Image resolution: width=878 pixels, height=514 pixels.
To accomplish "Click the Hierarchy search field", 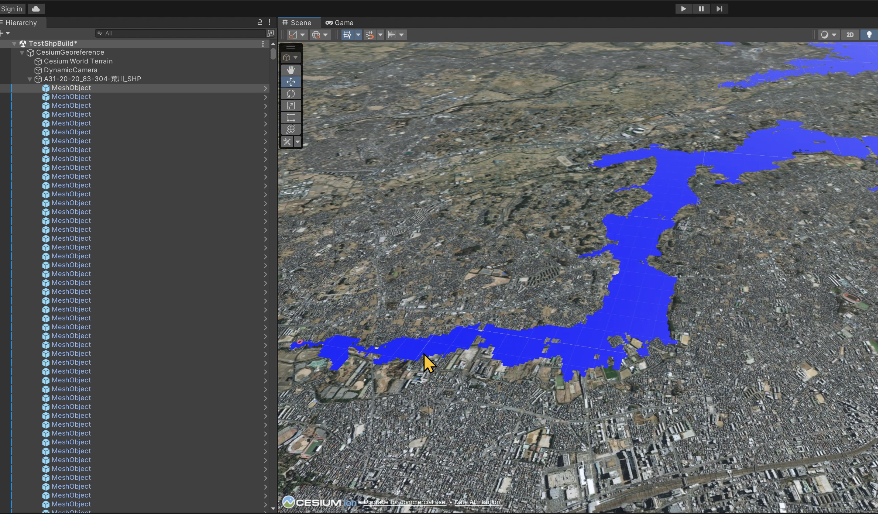I will [180, 33].
